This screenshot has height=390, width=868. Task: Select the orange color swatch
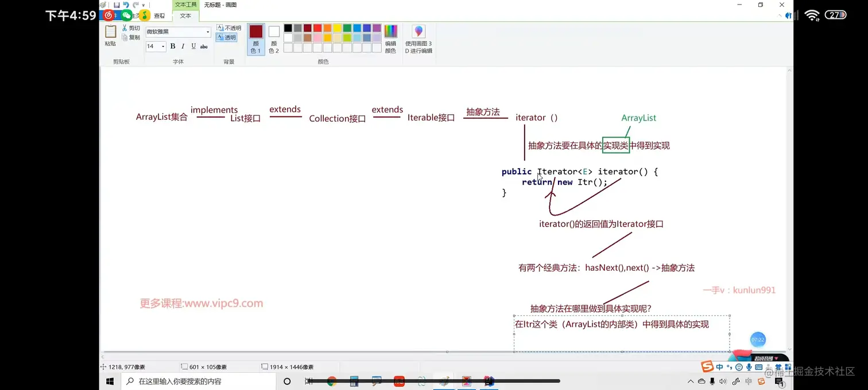327,28
